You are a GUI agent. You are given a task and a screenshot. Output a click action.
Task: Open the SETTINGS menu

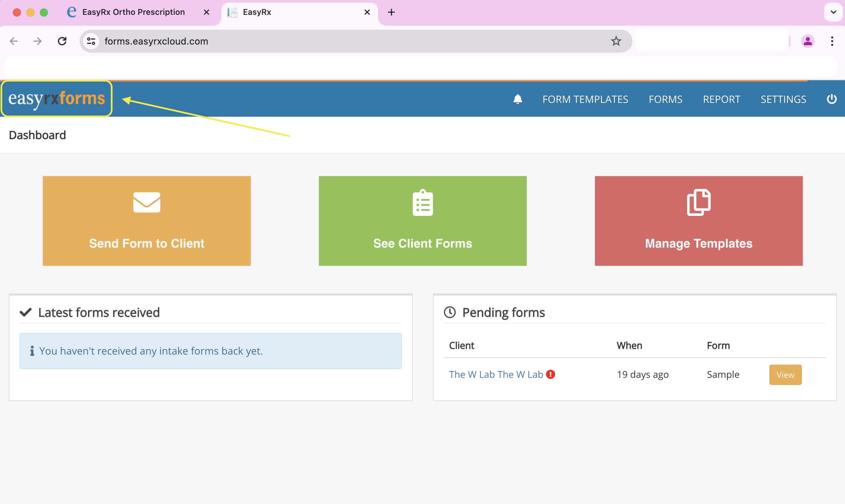pyautogui.click(x=783, y=99)
